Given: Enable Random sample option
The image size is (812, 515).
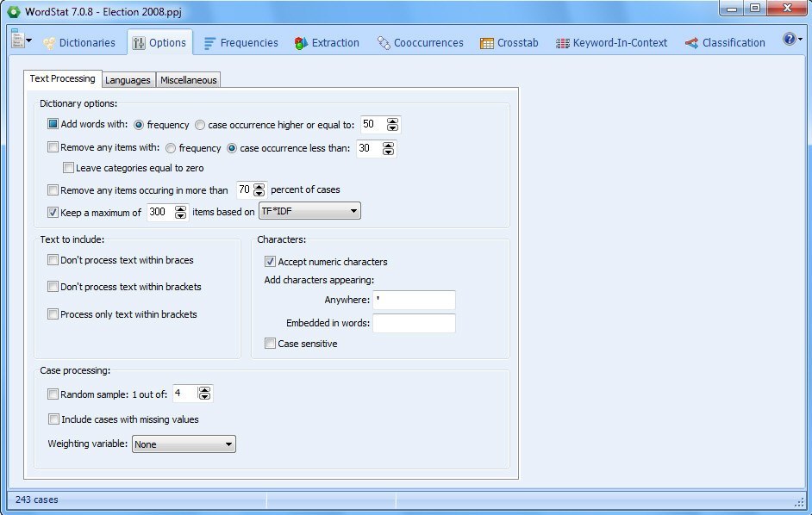Looking at the screenshot, I should coord(53,394).
